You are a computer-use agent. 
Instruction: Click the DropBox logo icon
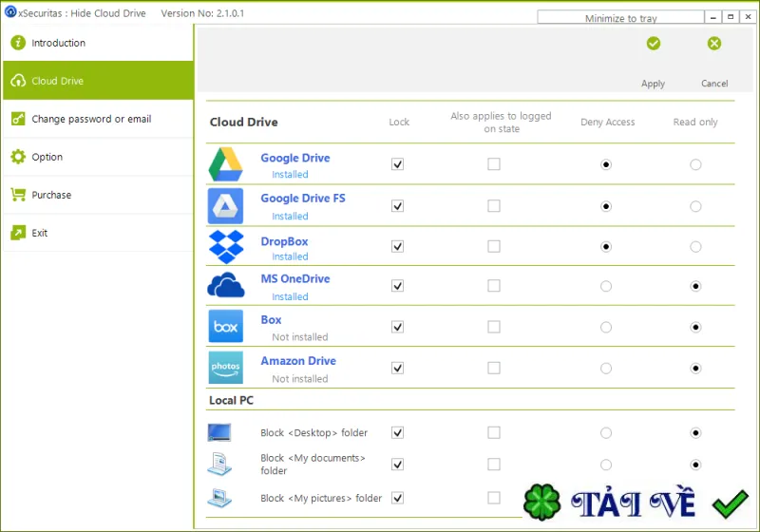click(226, 247)
